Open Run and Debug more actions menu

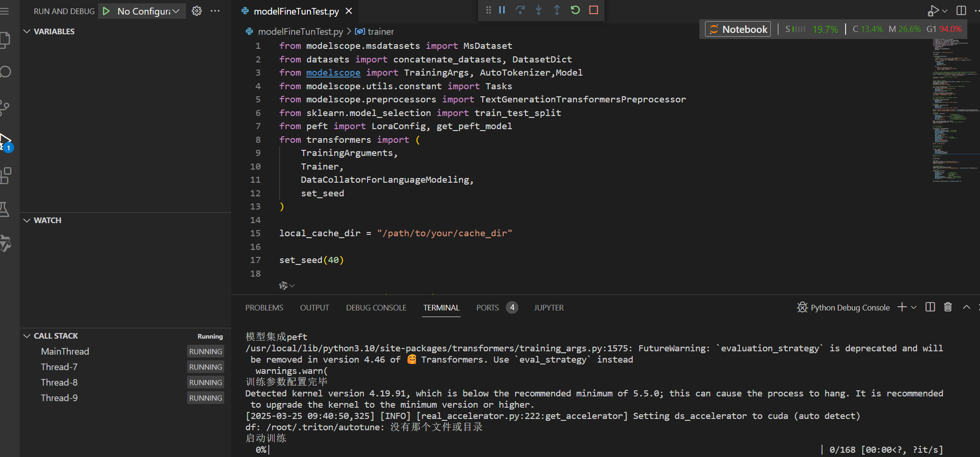point(215,11)
